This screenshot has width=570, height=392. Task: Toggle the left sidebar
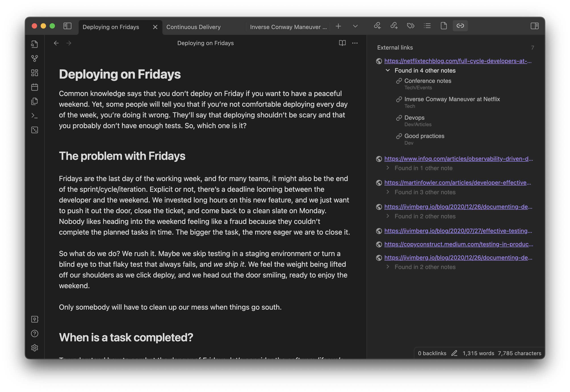(x=67, y=26)
